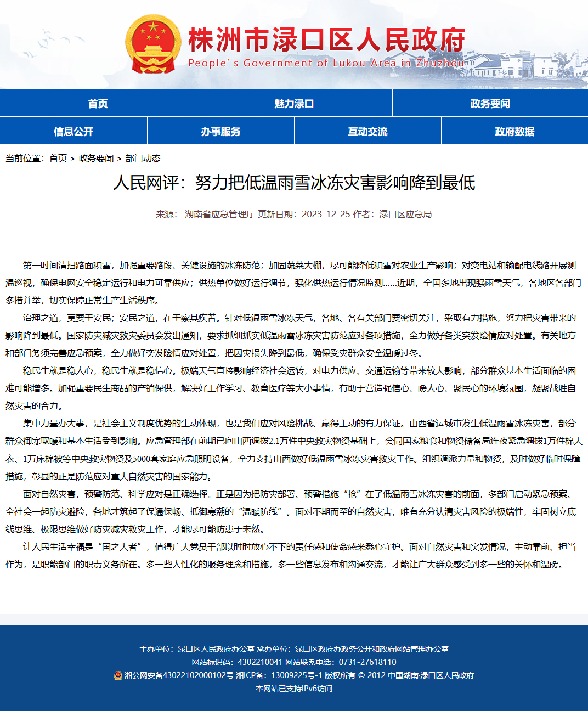Click the article headline 人民网评
This screenshot has height=711, width=588.
click(294, 183)
